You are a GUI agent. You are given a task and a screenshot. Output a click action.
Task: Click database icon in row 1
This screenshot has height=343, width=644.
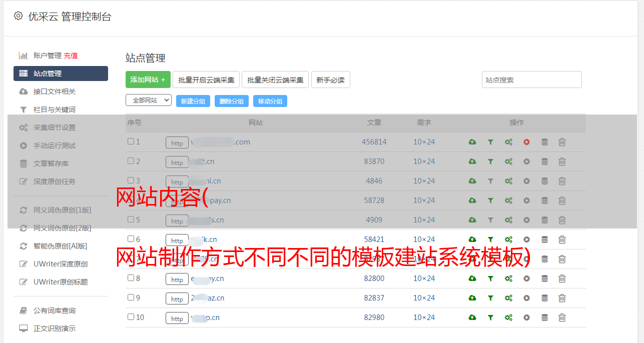click(x=544, y=142)
